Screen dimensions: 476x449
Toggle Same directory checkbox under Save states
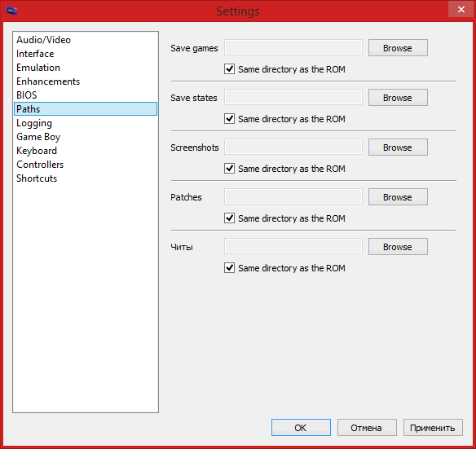(x=229, y=119)
